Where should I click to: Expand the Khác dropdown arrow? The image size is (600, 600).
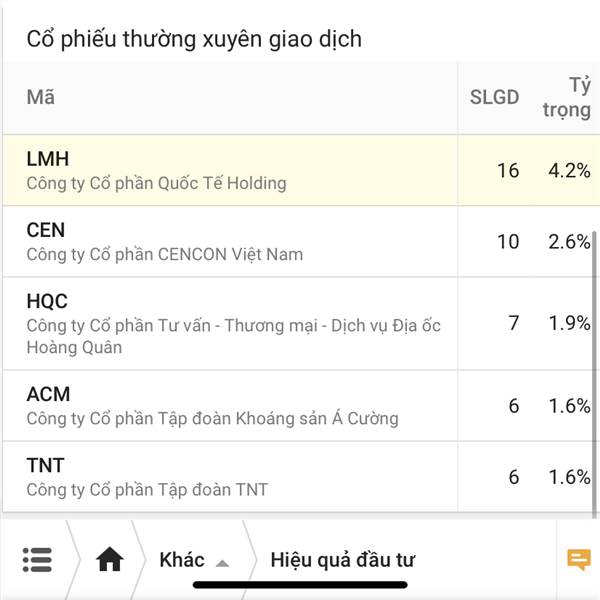tap(222, 563)
